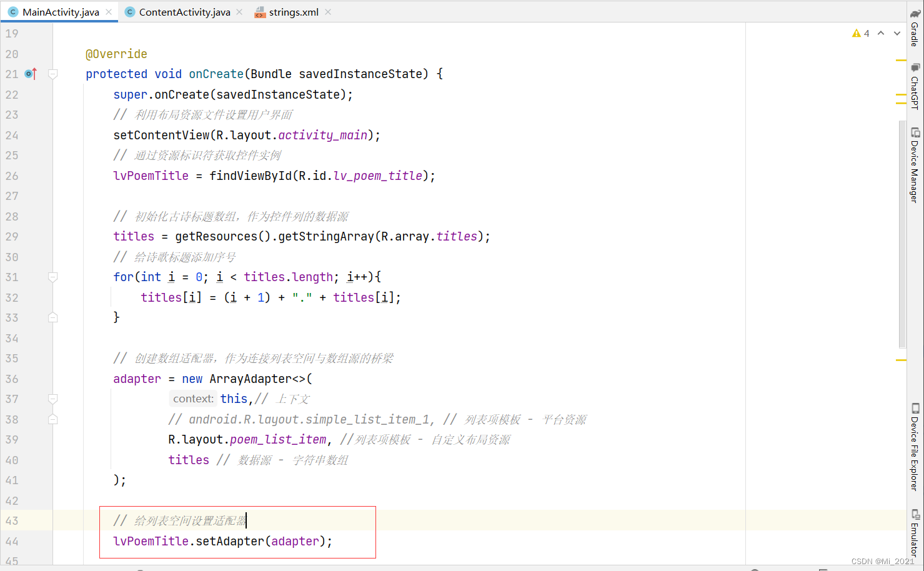The height and width of the screenshot is (571, 924).
Task: Click the warnings indicator showing 4
Action: coord(861,33)
